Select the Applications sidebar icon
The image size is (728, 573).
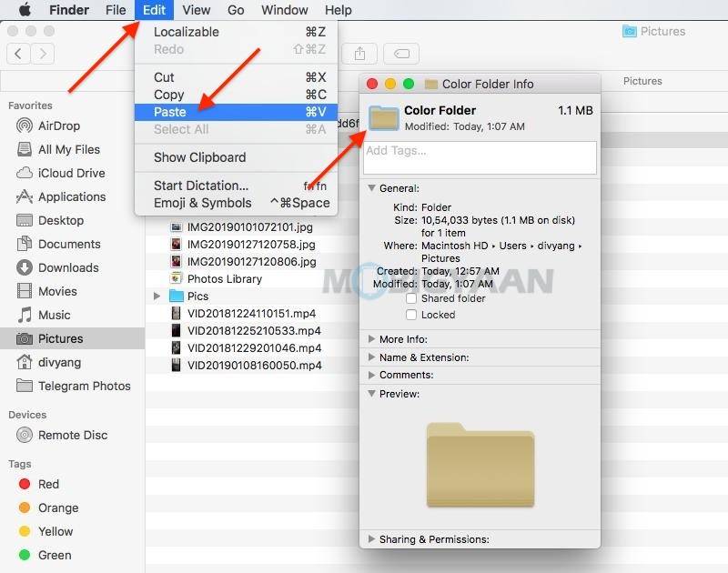25,196
